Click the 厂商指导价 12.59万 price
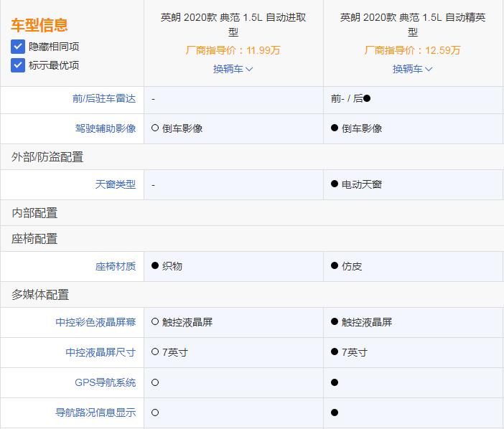 pos(412,50)
